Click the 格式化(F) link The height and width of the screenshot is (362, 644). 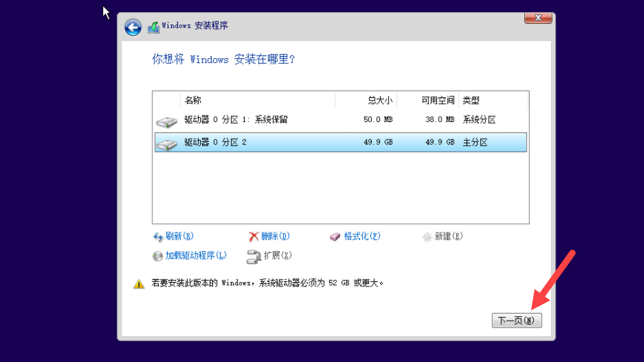[362, 236]
